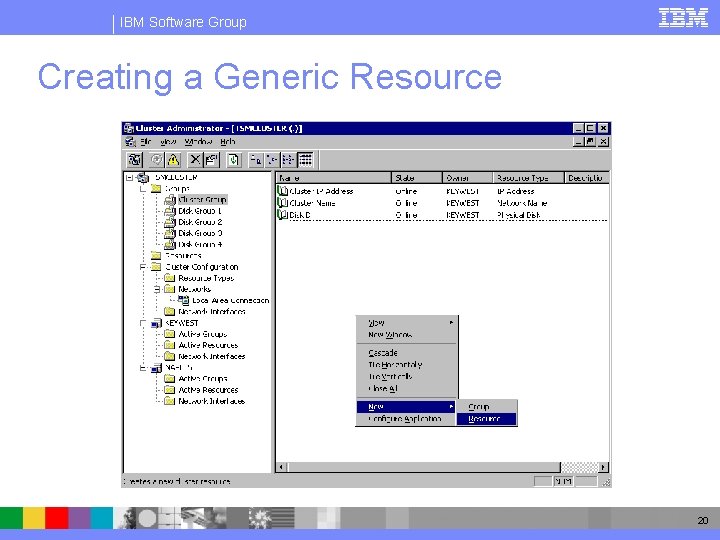Click the horizontal scrollbar left arrow
The width and height of the screenshot is (720, 540).
coord(281,467)
